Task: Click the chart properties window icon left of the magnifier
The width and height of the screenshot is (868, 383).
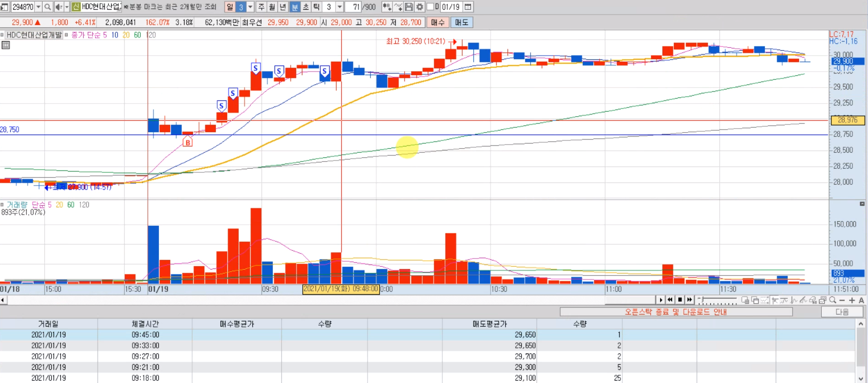Action: click(822, 300)
